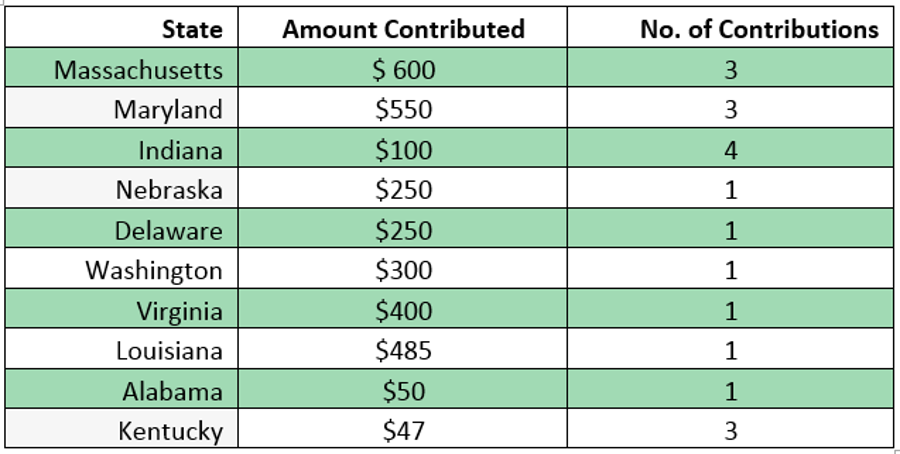Click the Amount Contributed column header
Image resolution: width=900 pixels, height=454 pixels.
(403, 30)
